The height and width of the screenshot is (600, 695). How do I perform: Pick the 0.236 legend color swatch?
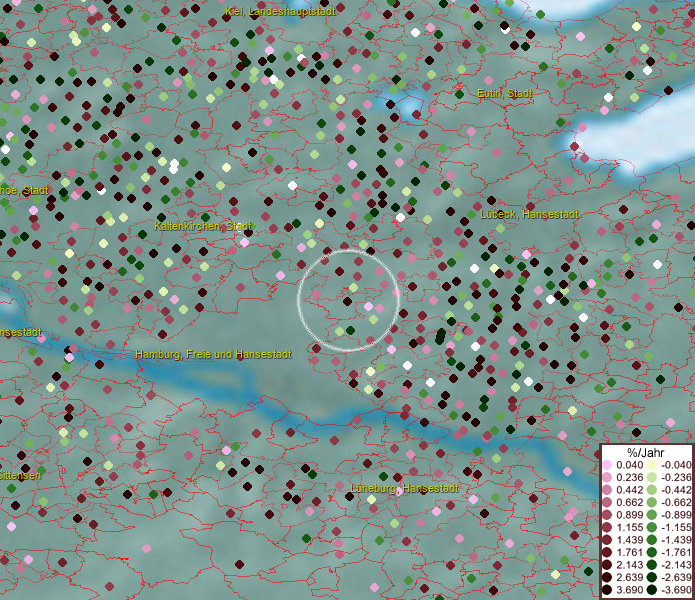pos(607,477)
